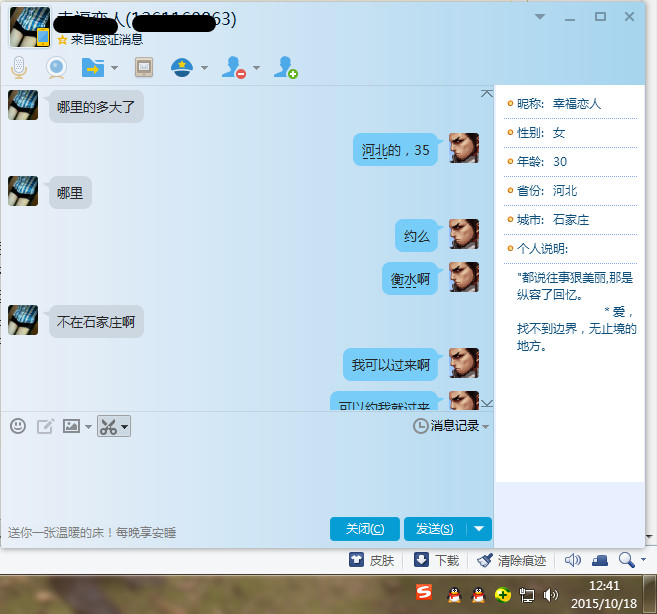
Task: Click own avatar beside 约么 message
Action: [x=464, y=234]
